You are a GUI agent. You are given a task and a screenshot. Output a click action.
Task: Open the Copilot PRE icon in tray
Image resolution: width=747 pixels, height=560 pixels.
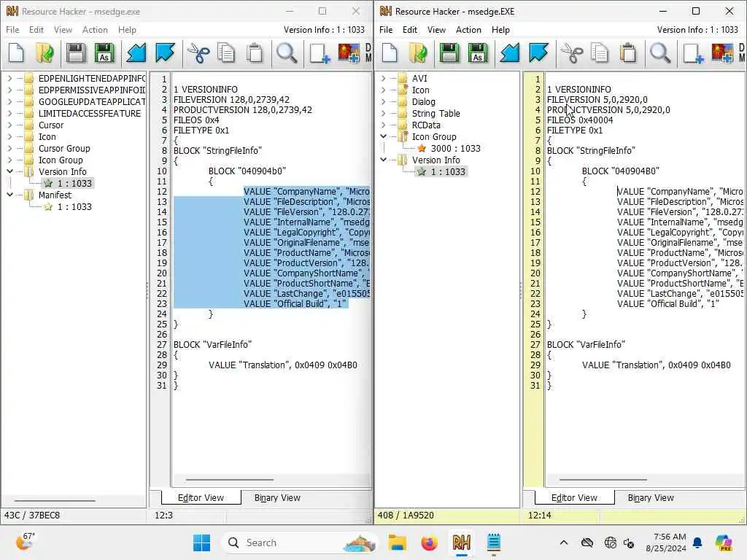coord(724,542)
